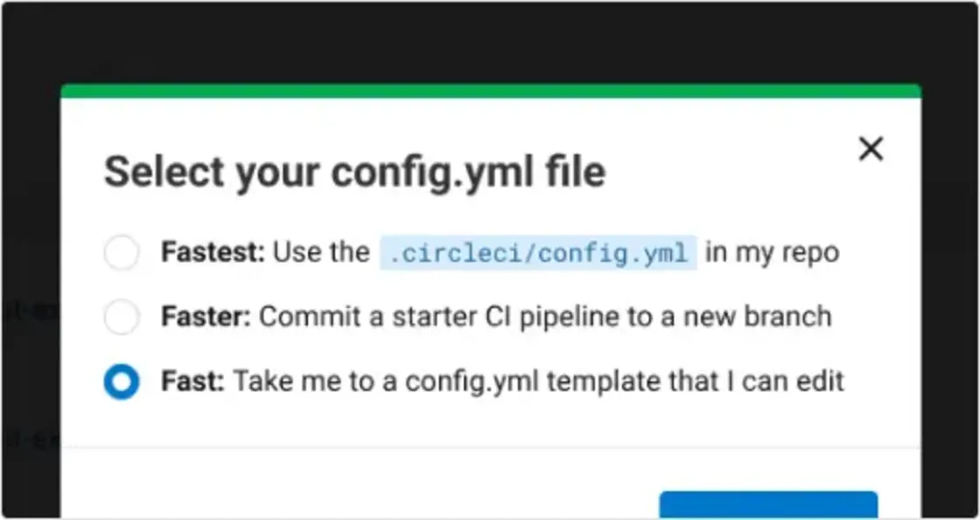Click the "in my repo" text
980x520 pixels.
772,253
